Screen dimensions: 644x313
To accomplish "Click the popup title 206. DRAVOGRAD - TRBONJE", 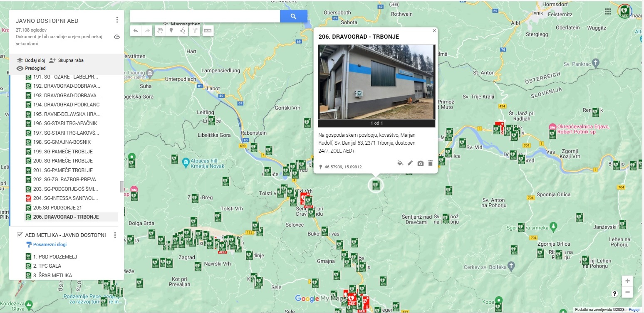I will 359,37.
